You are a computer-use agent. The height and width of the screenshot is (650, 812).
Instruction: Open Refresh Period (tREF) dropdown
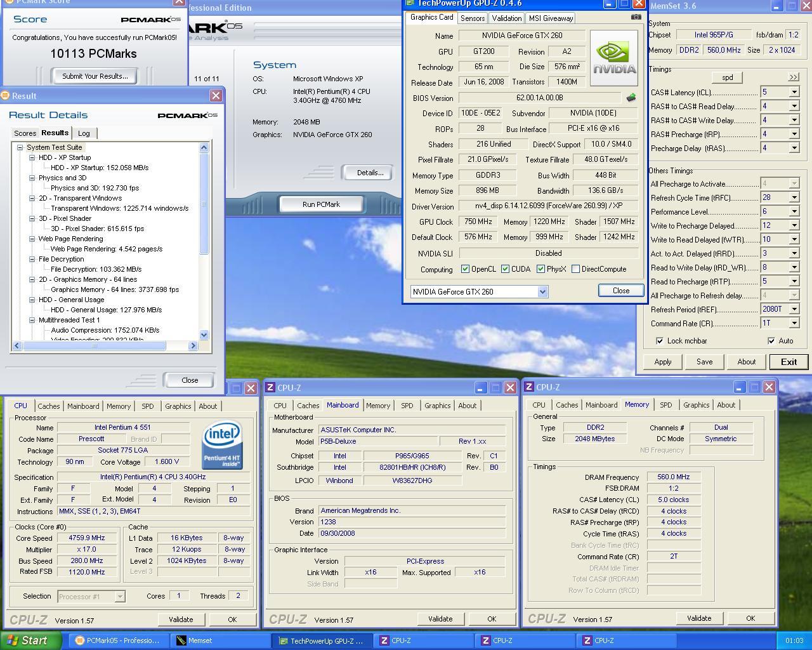(x=794, y=309)
